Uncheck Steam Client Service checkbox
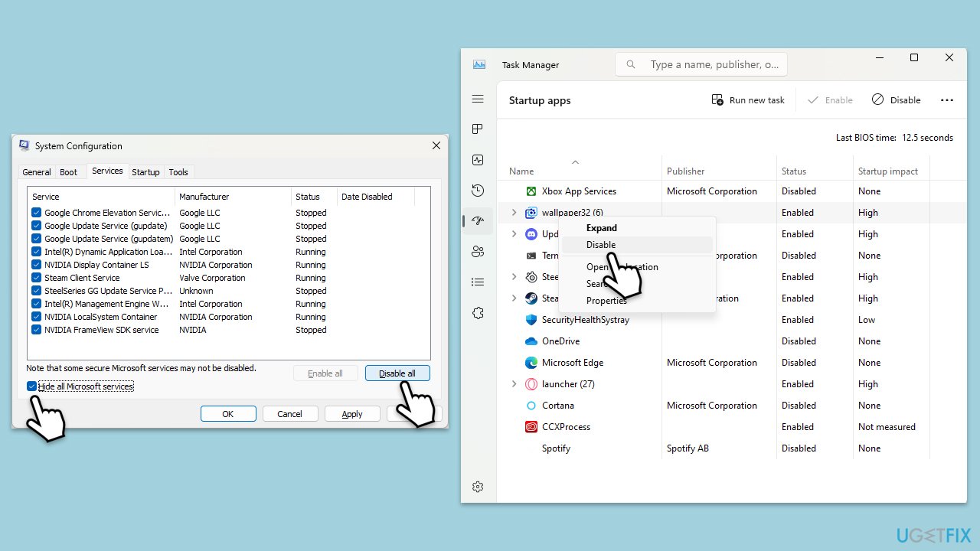Image resolution: width=980 pixels, height=551 pixels. coord(37,278)
